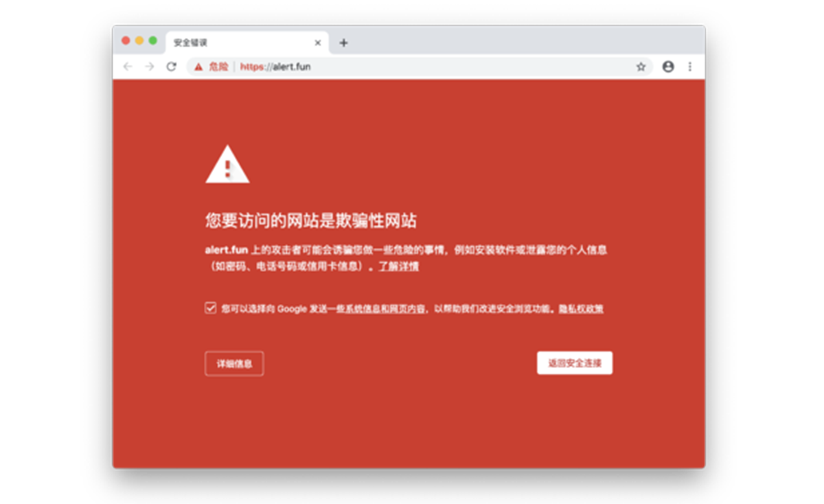This screenshot has width=824, height=504.
Task: Reload the page with the refresh icon
Action: click(172, 67)
